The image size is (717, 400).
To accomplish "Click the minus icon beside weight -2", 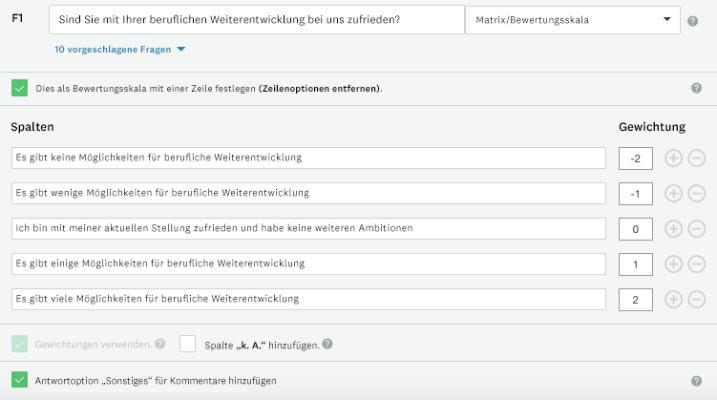I will click(x=696, y=158).
